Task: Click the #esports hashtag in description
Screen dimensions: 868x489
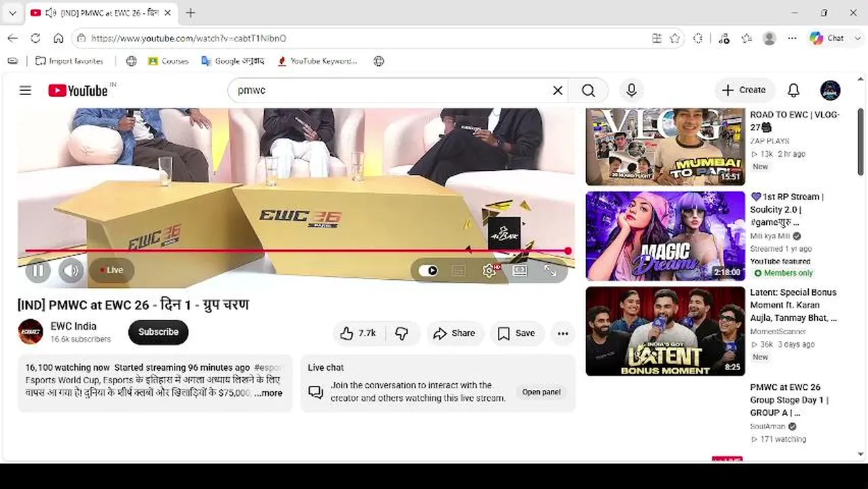Action: click(268, 367)
